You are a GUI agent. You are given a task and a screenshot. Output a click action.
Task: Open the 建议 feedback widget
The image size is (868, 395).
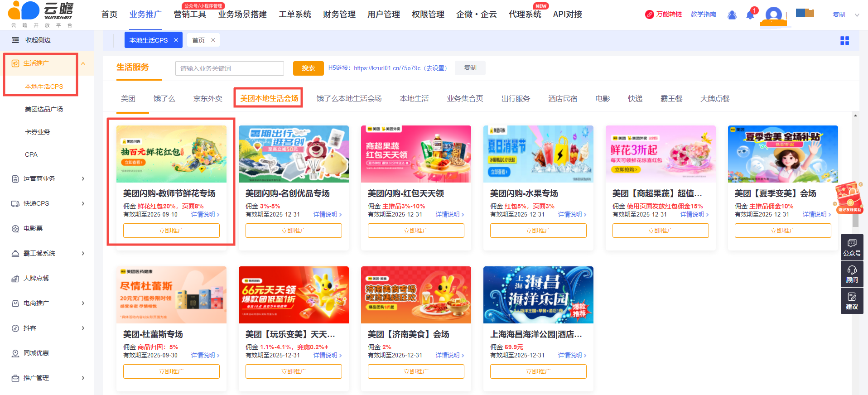tap(852, 301)
